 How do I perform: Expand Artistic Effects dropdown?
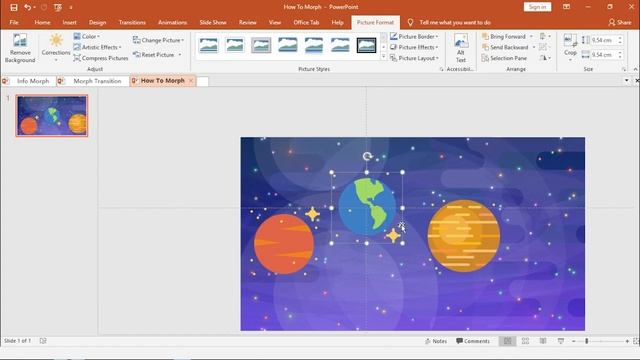tap(98, 47)
